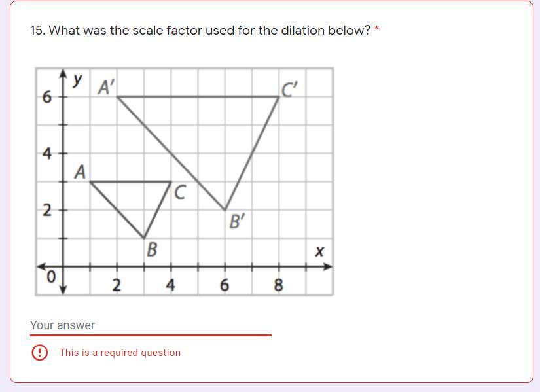
Task: Click the rightward x-axis arrowhead
Action: [328, 266]
